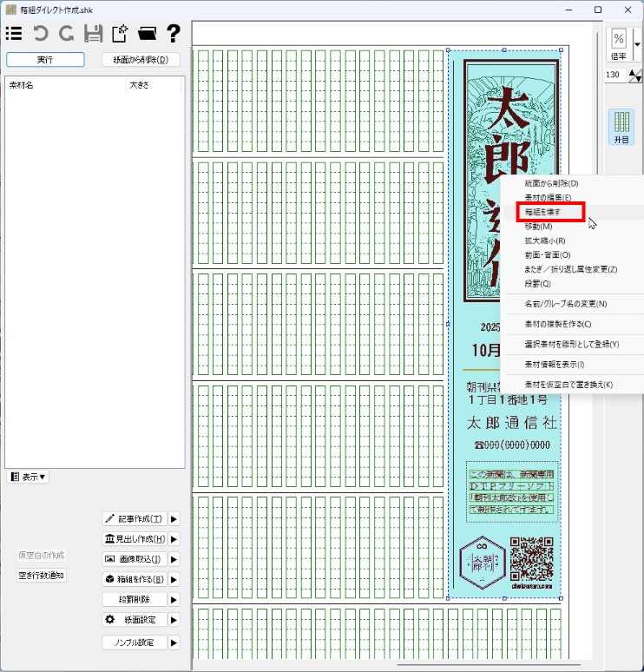Select 素材情報を表示(I) in context menu

coord(554,365)
